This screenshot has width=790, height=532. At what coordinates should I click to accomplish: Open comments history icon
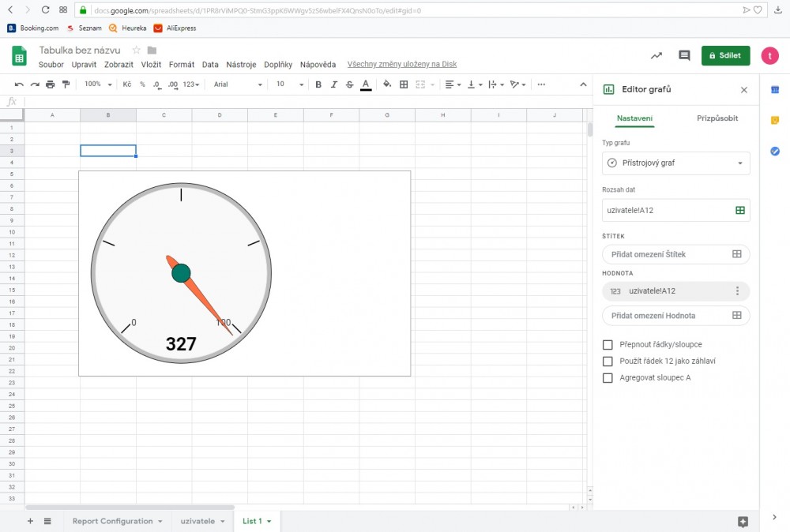tap(684, 55)
